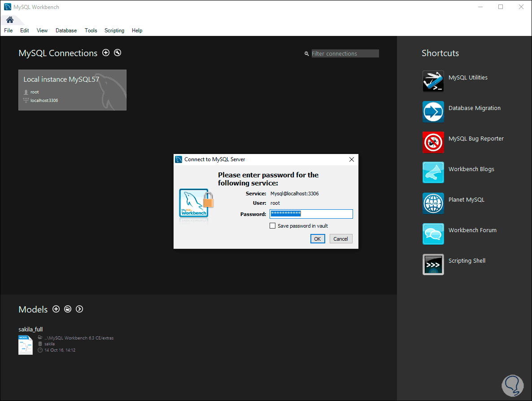Viewport: 532px width, 401px height.
Task: Click the MySQL Connections heading
Action: [x=58, y=53]
